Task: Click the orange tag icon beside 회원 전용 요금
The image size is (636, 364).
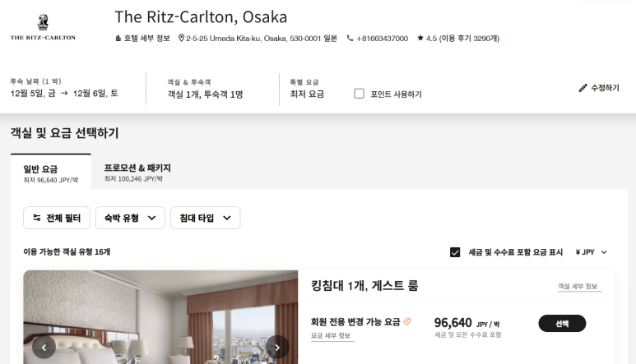Action: point(407,321)
